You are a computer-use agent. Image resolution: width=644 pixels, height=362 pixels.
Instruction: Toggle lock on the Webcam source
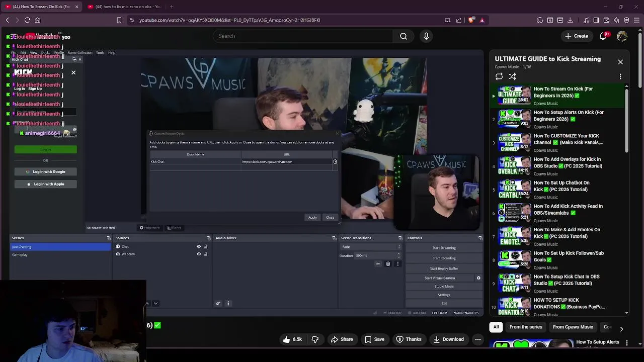pyautogui.click(x=205, y=254)
